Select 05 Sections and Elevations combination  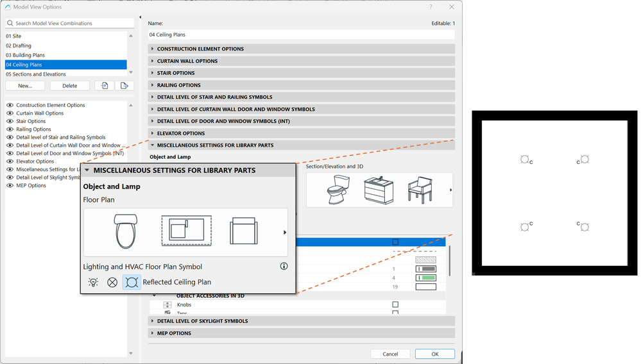point(66,74)
